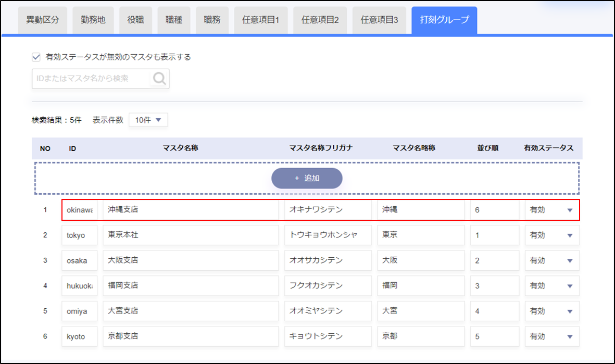This screenshot has height=364, width=615.
Task: Click sort order field for omiya row
Action: 494,311
